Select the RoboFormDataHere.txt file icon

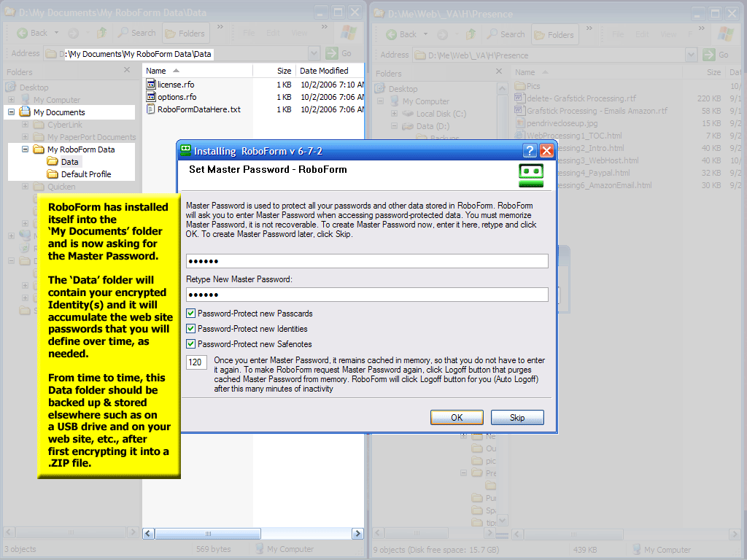click(x=151, y=109)
